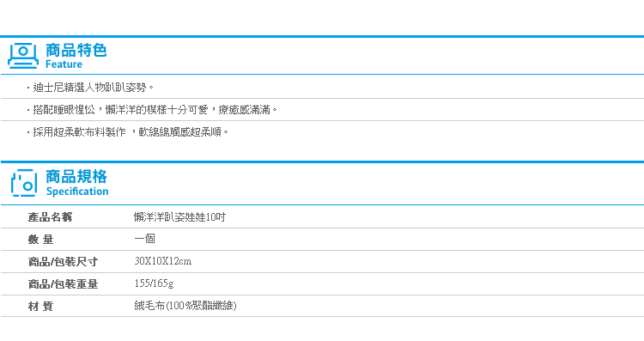Click the Specification section camera icon
This screenshot has width=644, height=341.
[x=24, y=183]
